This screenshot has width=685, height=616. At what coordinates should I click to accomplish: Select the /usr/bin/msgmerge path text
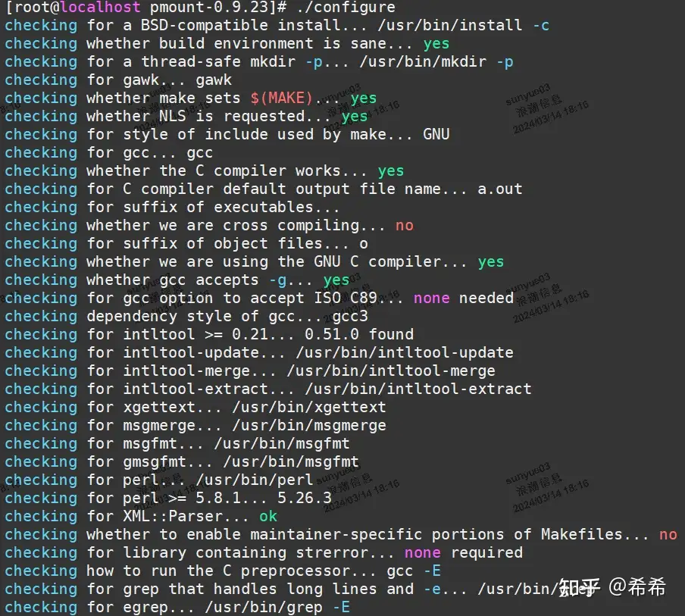(309, 426)
